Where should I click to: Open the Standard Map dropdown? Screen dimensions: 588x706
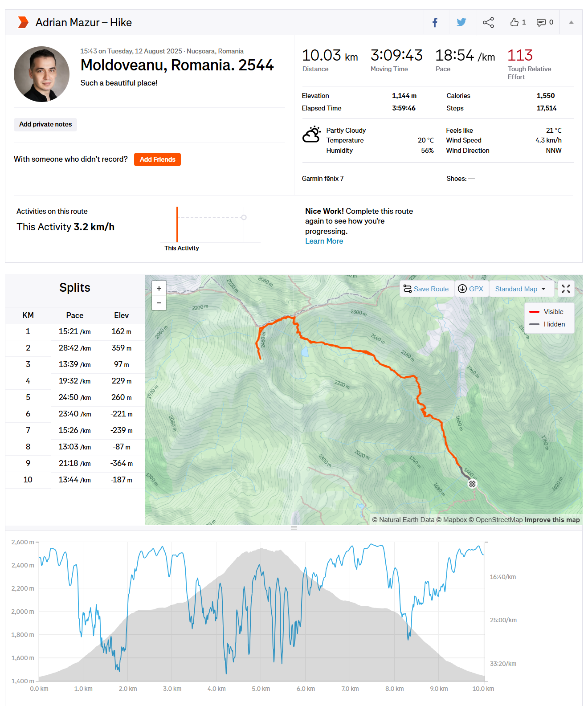(x=521, y=289)
